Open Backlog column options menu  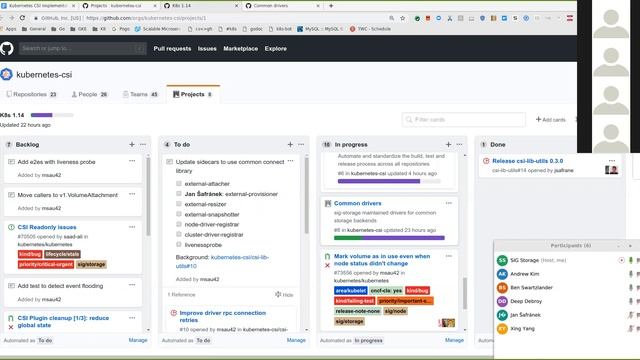click(x=142, y=144)
